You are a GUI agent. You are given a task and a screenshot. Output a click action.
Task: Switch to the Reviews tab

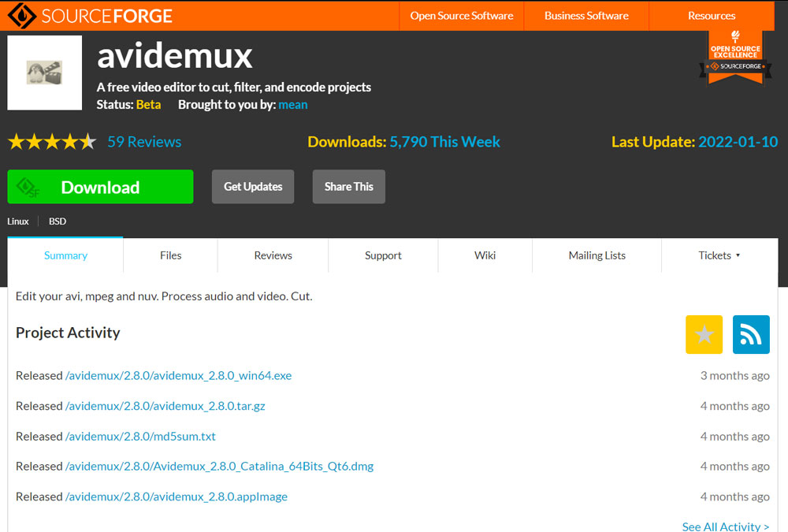[273, 255]
